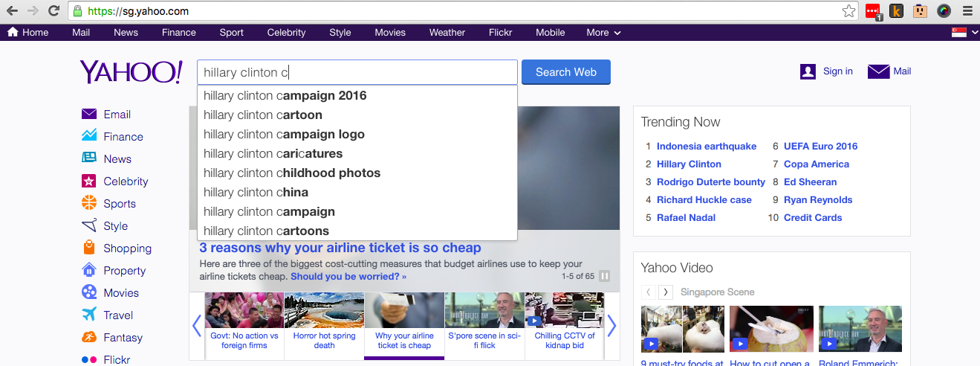Open trending topic Credit Cards
The image size is (980, 366).
[x=813, y=218]
